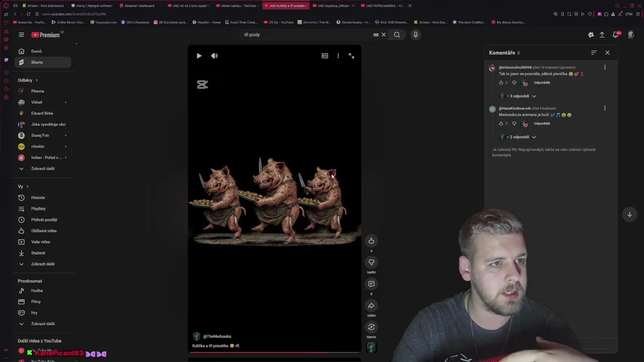This screenshot has height=362, width=644.
Task: Open Jirka vysvětluje věci channel
Action: click(43, 124)
